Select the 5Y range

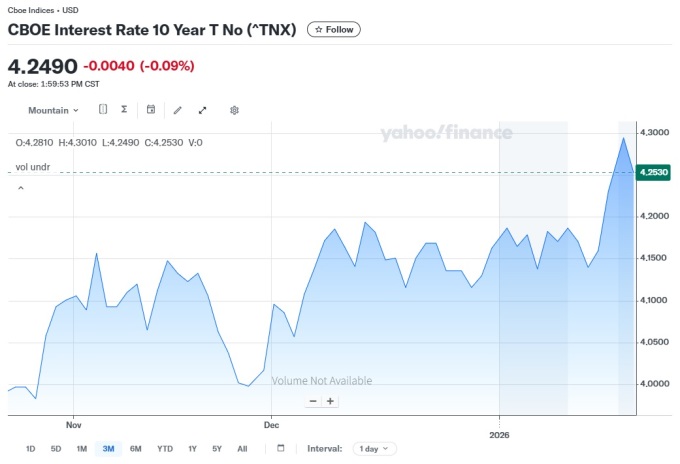pos(217,449)
